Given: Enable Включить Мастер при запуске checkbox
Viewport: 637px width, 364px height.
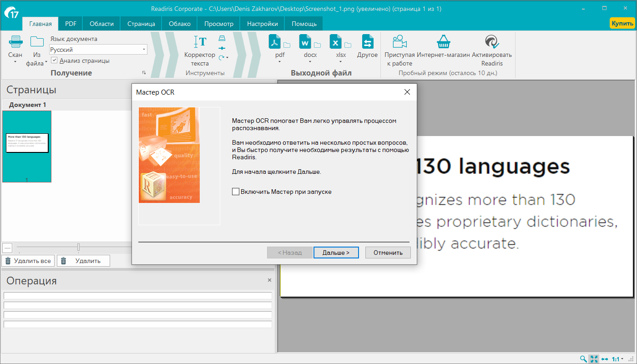Looking at the screenshot, I should 236,192.
